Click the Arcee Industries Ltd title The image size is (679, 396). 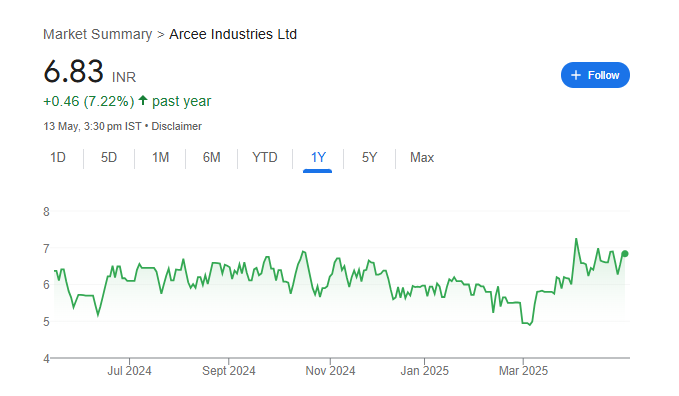pos(233,34)
